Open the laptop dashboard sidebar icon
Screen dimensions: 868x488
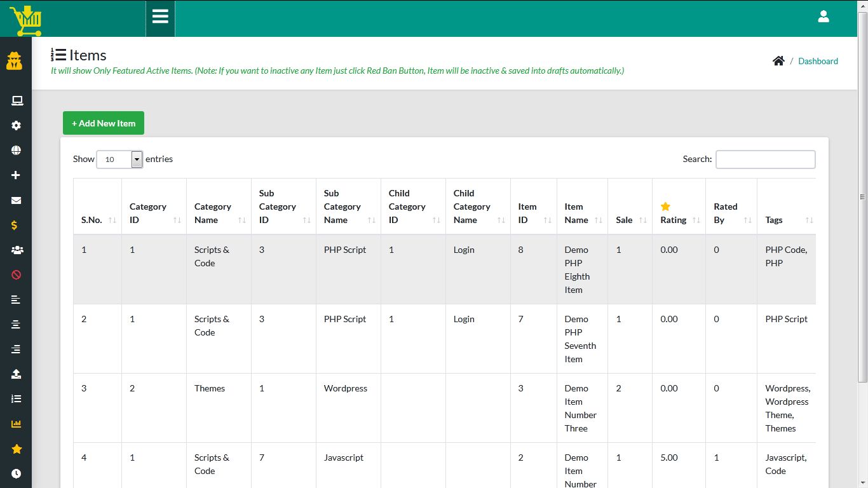tap(17, 100)
